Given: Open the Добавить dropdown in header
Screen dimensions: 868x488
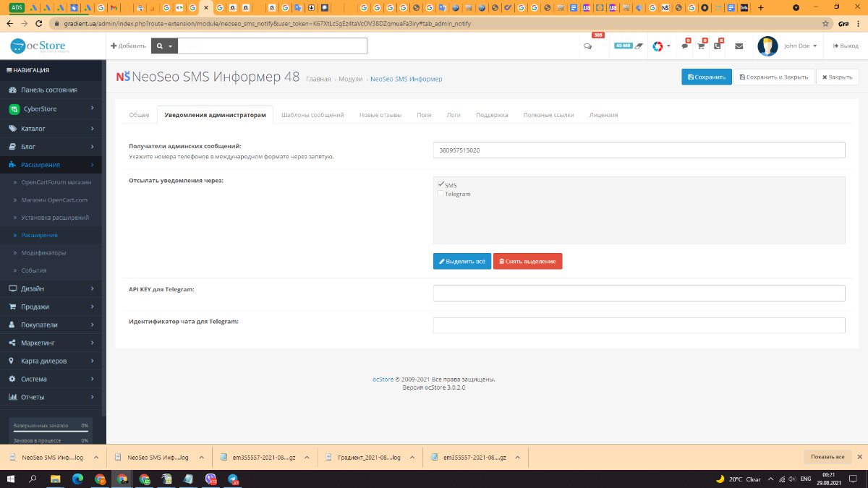Looking at the screenshot, I should (128, 46).
